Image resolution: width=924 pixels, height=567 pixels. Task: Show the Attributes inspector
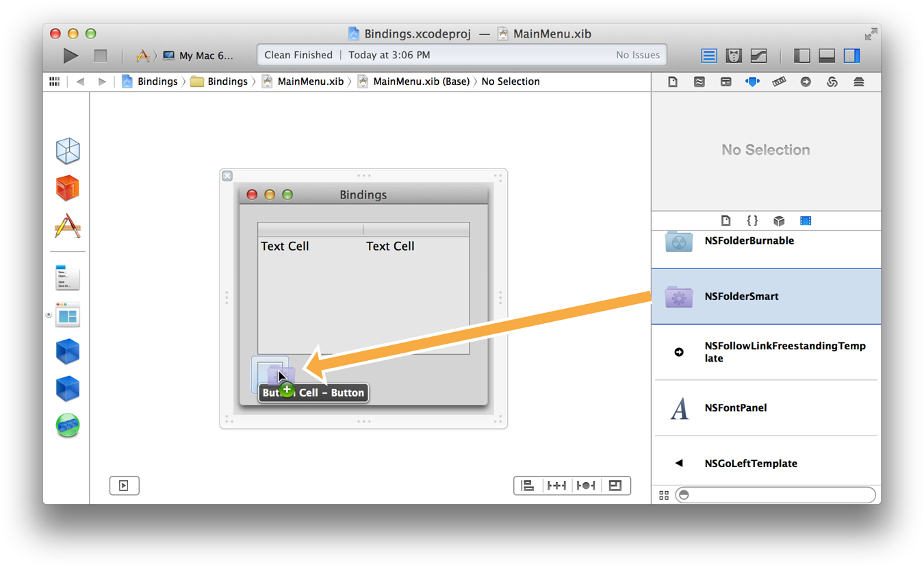click(x=752, y=81)
